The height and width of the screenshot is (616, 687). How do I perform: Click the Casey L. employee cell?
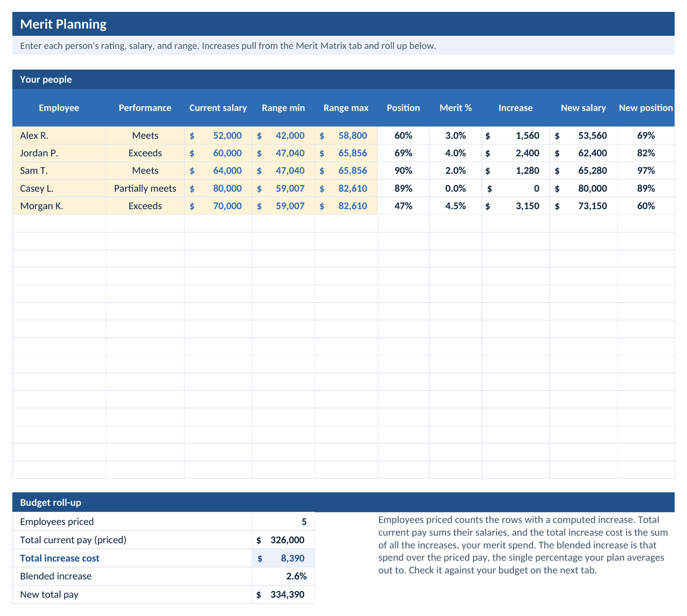59,188
